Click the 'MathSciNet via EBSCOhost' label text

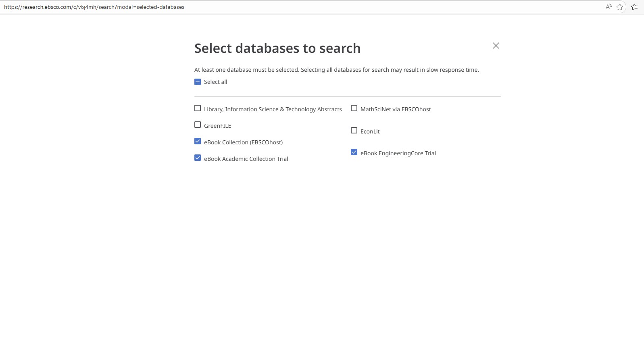[395, 109]
